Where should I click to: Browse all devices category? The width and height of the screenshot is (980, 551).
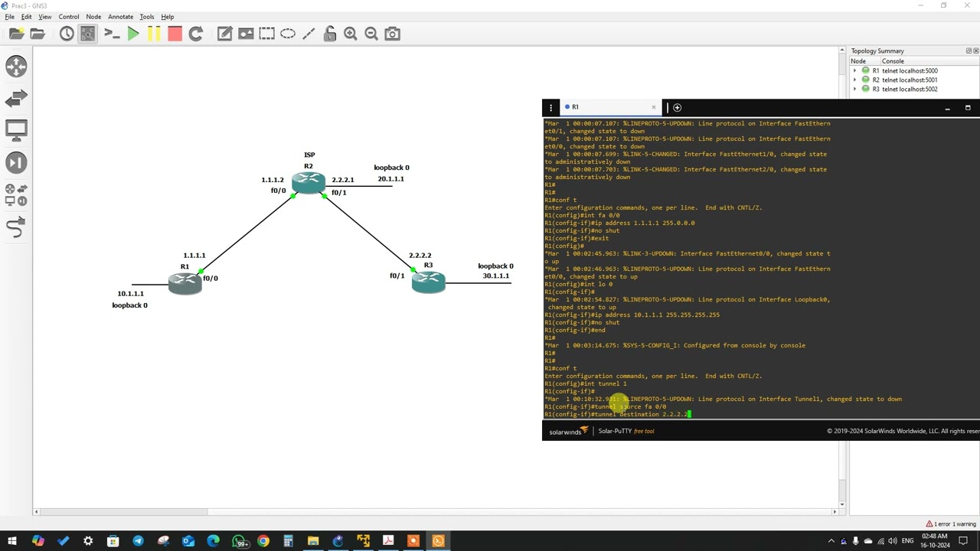16,194
